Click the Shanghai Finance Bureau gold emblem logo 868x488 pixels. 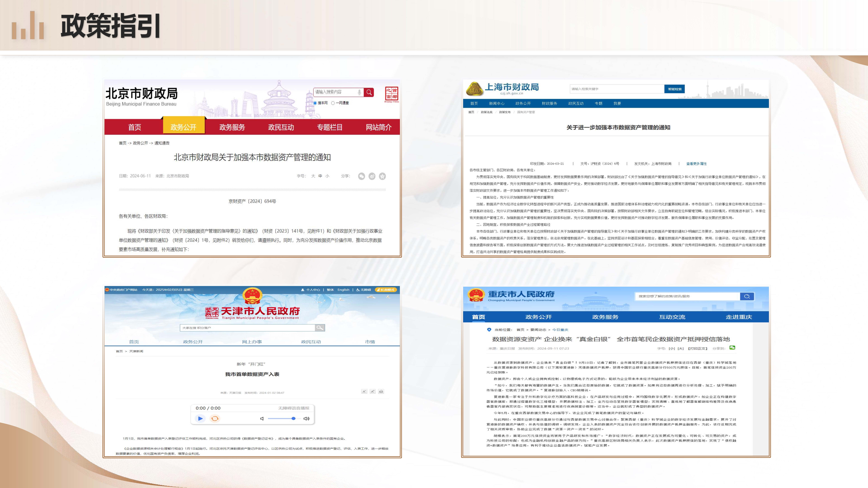[x=475, y=89]
